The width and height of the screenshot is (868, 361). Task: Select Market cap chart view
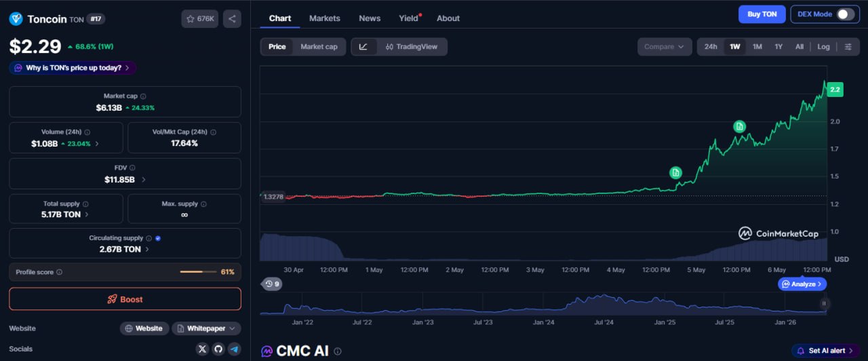coord(319,47)
